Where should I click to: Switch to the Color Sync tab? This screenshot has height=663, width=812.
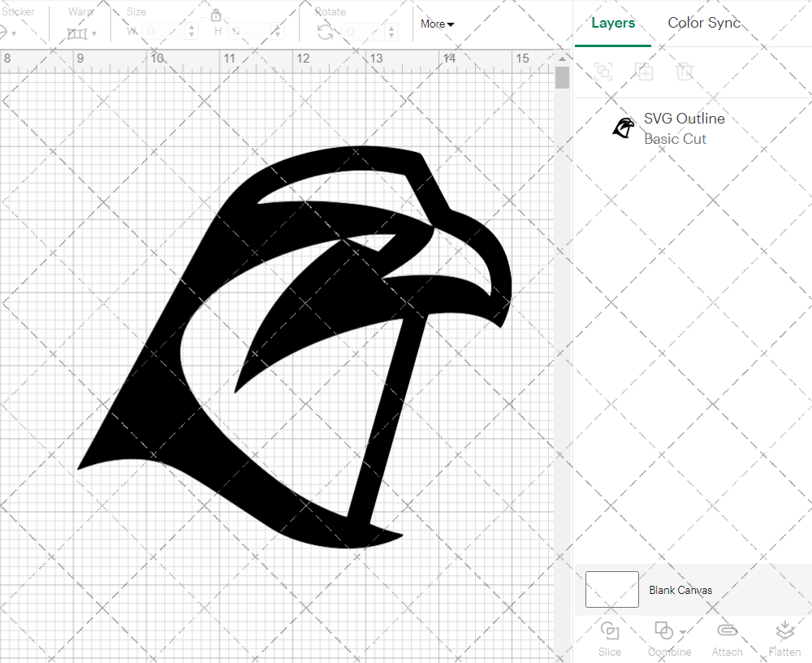(x=704, y=23)
